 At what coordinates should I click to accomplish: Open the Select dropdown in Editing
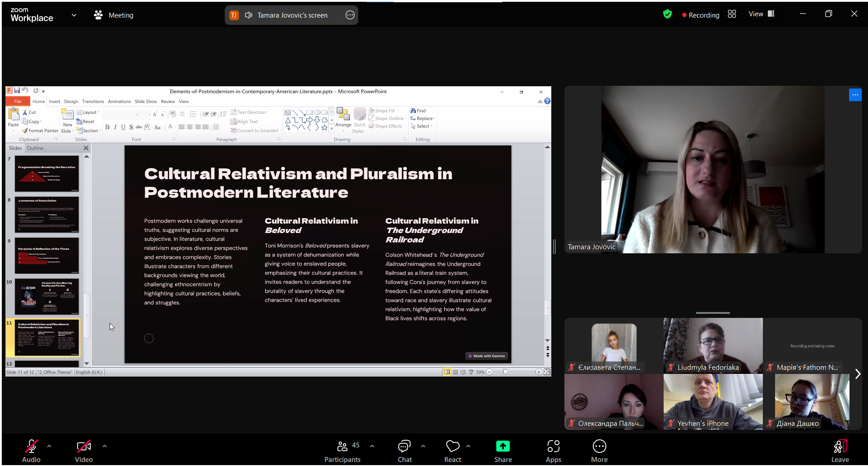tap(422, 126)
